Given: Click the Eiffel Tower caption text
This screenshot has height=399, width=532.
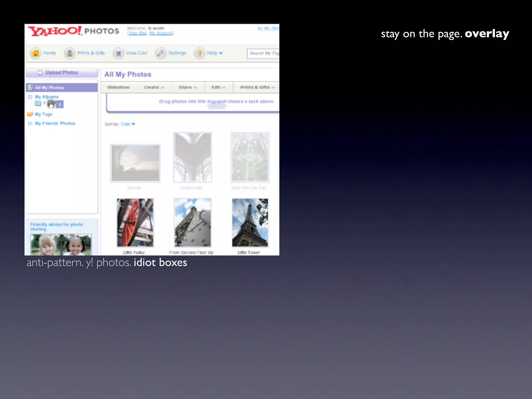Looking at the screenshot, I should (x=249, y=252).
